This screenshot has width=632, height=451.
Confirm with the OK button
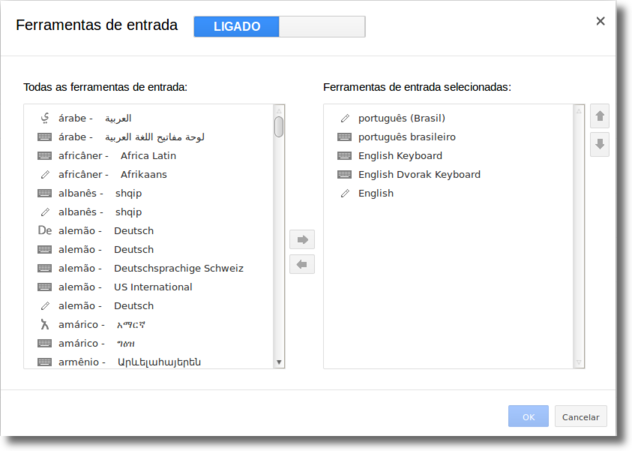point(528,416)
